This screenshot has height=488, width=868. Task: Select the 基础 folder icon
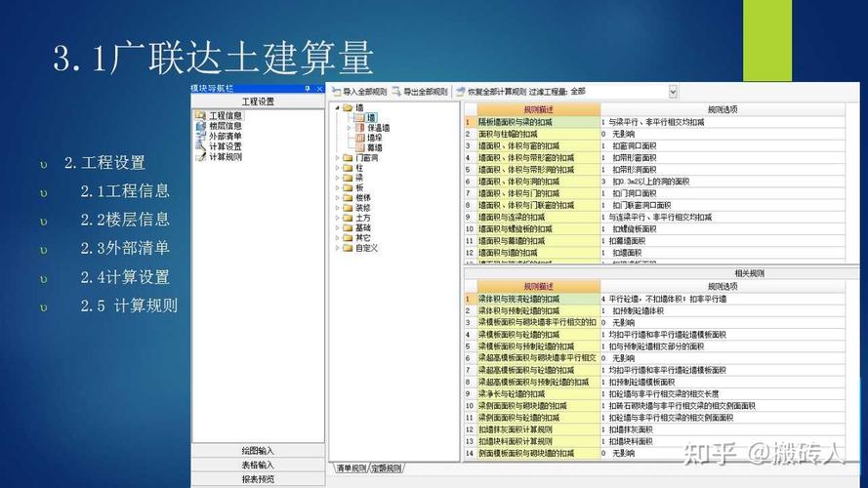pos(348,228)
